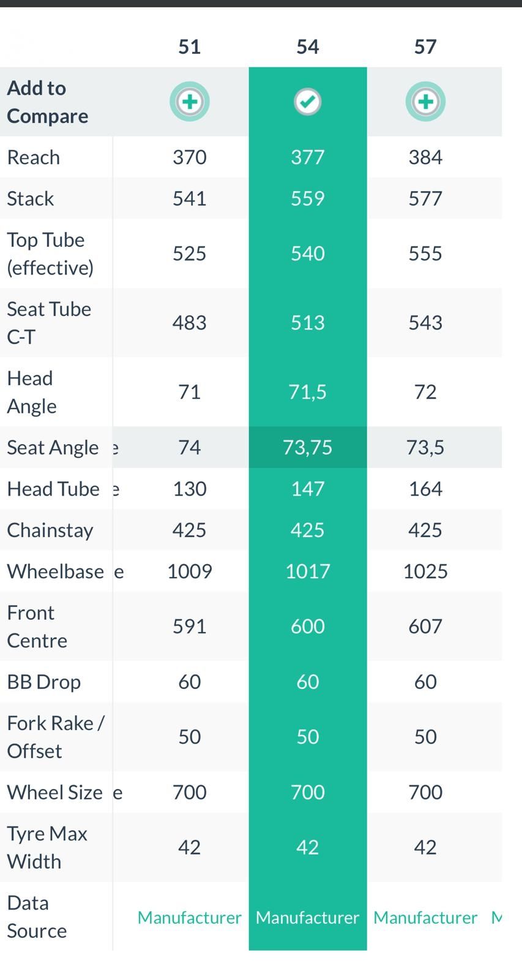Click the Wheelbase row label
Image resolution: width=522 pixels, height=980 pixels.
55,571
